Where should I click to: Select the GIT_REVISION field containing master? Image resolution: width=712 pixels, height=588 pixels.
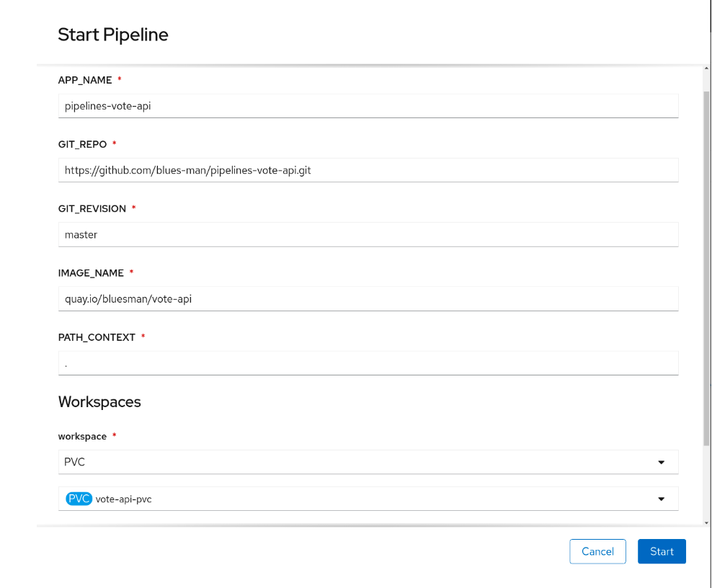[x=368, y=234]
